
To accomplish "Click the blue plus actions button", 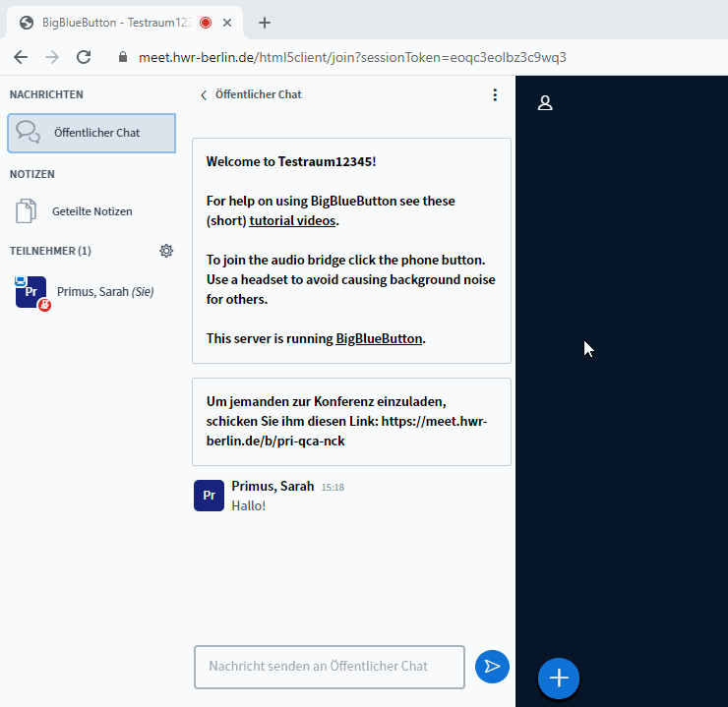I will click(559, 678).
